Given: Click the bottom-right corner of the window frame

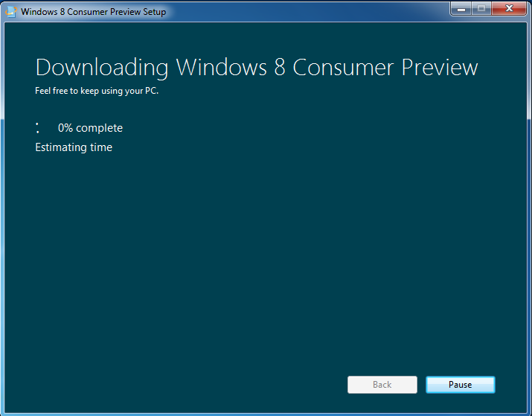Looking at the screenshot, I should 529,413.
